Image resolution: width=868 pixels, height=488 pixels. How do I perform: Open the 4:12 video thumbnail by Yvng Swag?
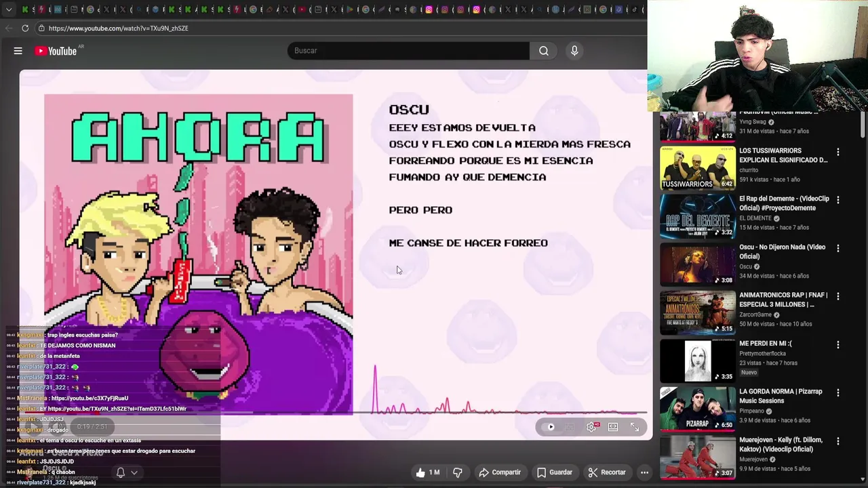coord(698,126)
